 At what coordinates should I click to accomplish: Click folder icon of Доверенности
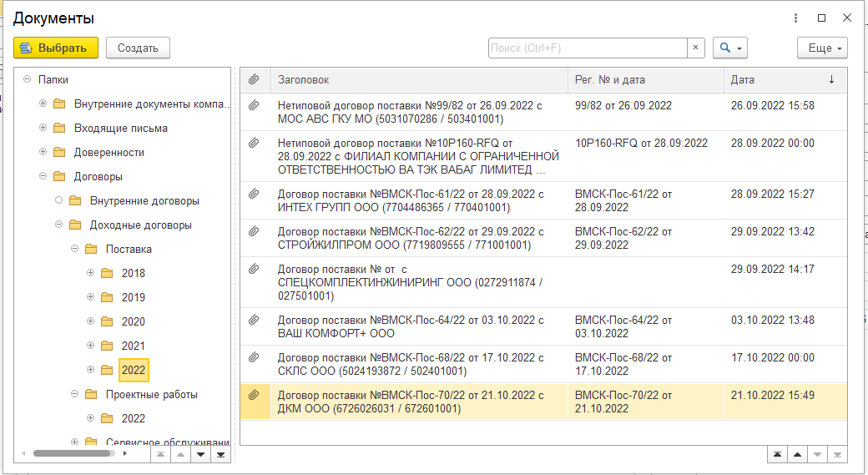tap(59, 152)
